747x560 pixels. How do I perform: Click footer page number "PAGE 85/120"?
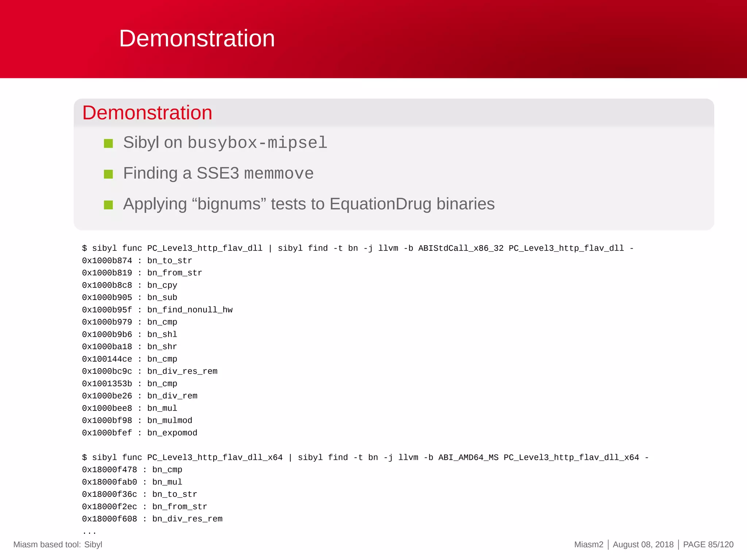[708, 545]
